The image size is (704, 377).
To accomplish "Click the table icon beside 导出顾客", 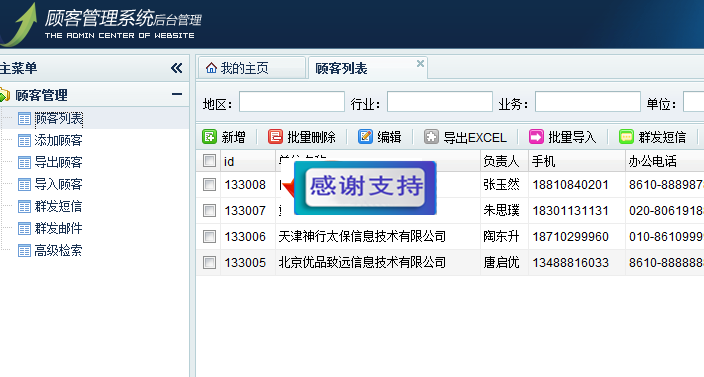I will [24, 162].
